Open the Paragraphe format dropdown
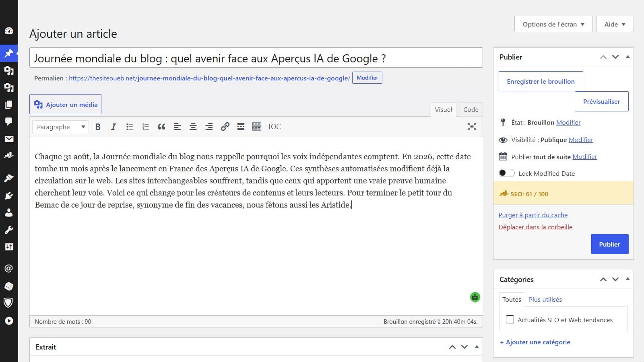Image resolution: width=644 pixels, height=362 pixels. tap(60, 127)
